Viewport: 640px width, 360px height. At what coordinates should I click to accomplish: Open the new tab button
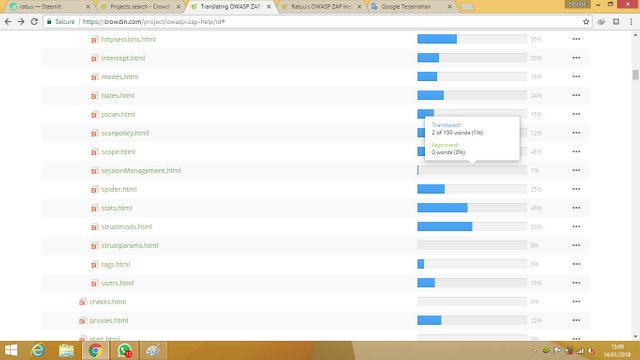click(467, 7)
